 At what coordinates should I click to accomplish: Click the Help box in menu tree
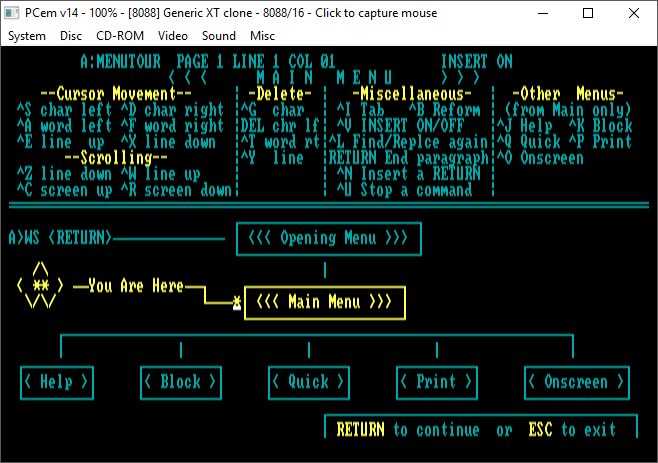click(x=57, y=382)
